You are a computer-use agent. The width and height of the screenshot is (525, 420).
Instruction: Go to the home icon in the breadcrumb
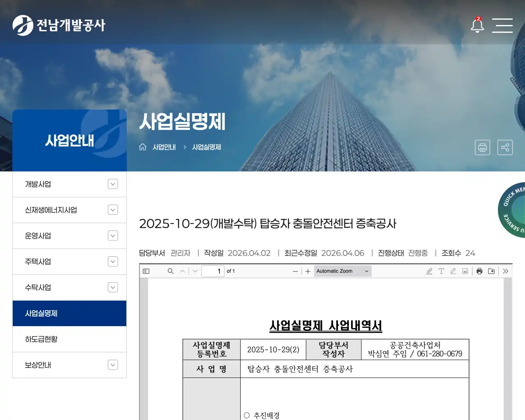143,147
